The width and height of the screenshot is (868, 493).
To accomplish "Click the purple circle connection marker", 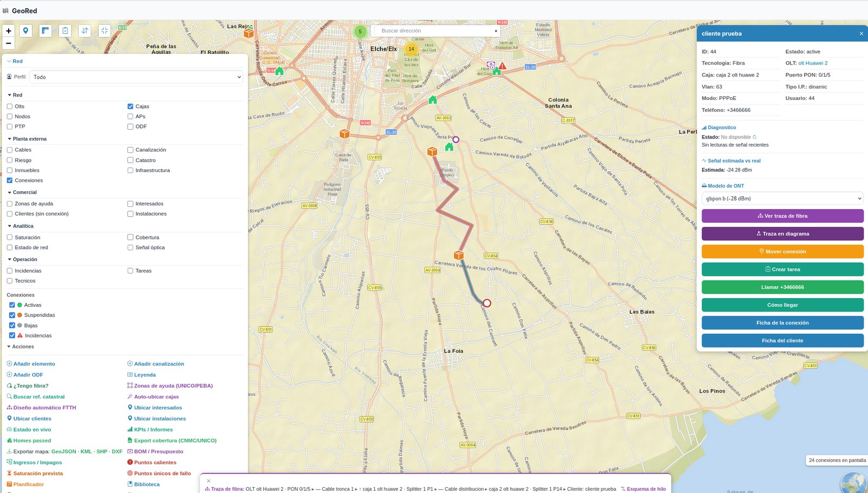I will click(456, 140).
